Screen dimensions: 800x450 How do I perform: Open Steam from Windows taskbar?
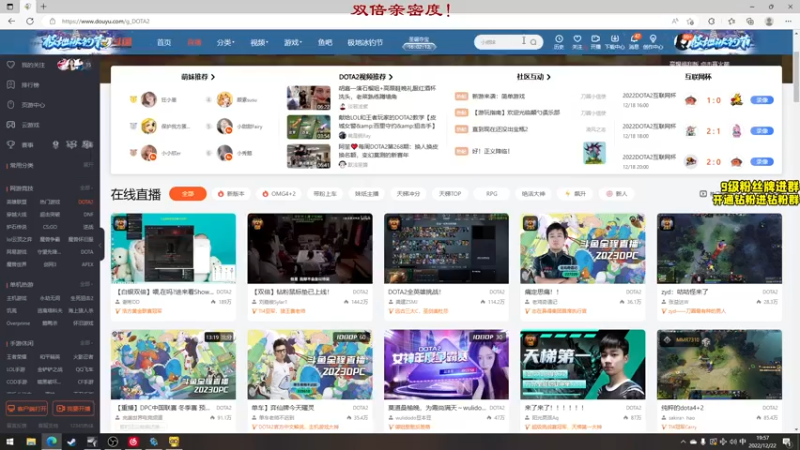[71, 442]
